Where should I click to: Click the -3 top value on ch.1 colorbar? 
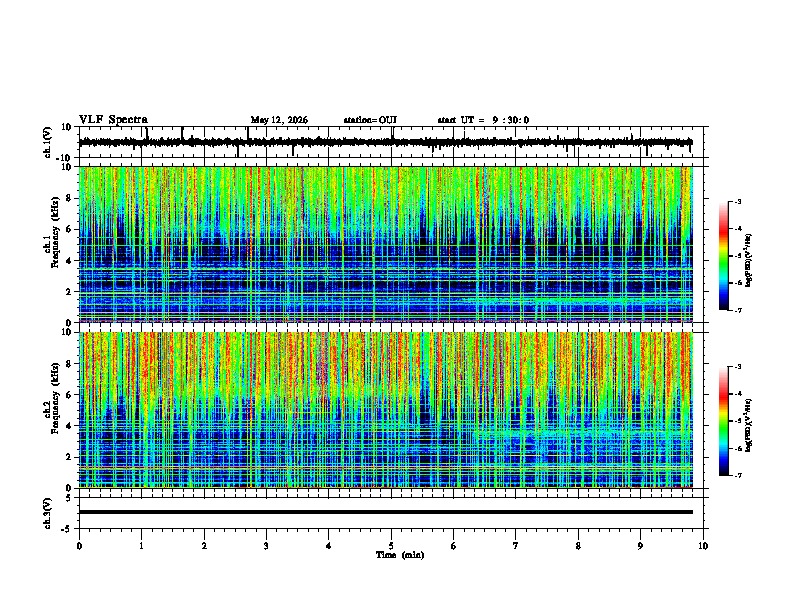[x=737, y=201]
